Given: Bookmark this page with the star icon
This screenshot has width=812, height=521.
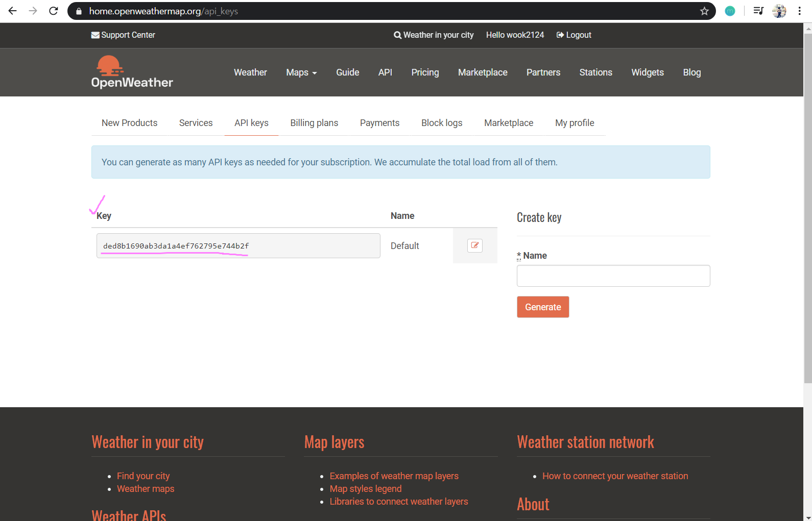Looking at the screenshot, I should (704, 11).
